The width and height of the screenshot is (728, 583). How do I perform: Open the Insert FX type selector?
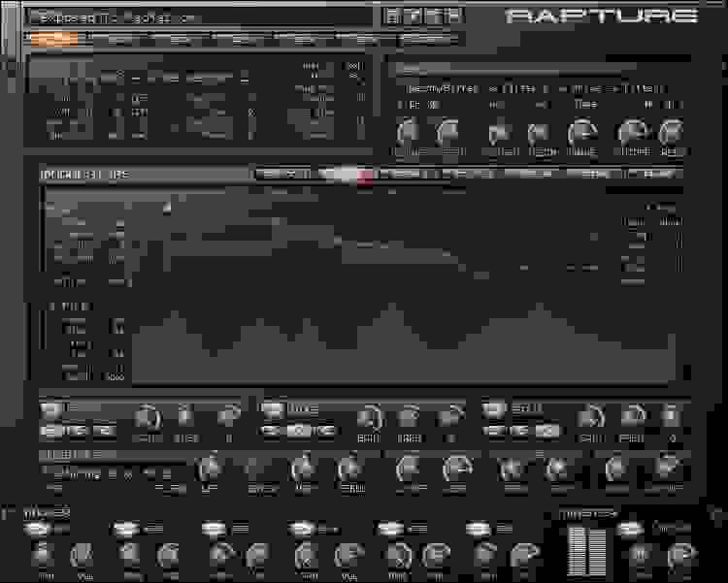(x=109, y=472)
